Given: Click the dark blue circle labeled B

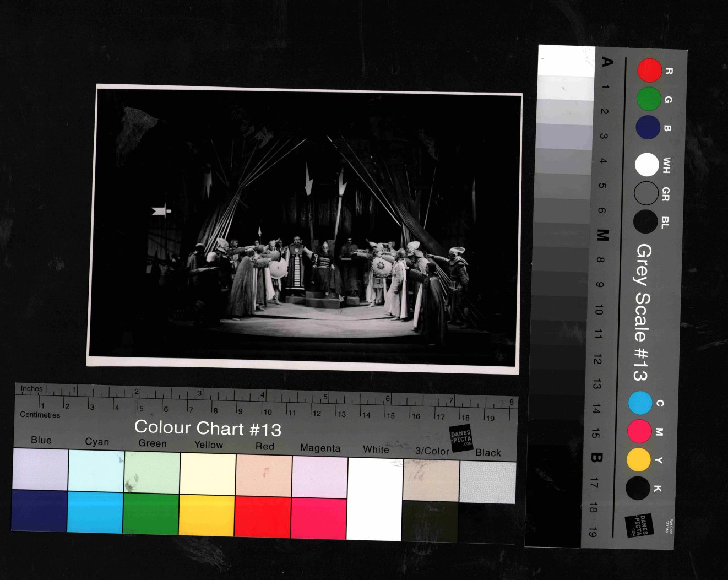Looking at the screenshot, I should (x=648, y=127).
